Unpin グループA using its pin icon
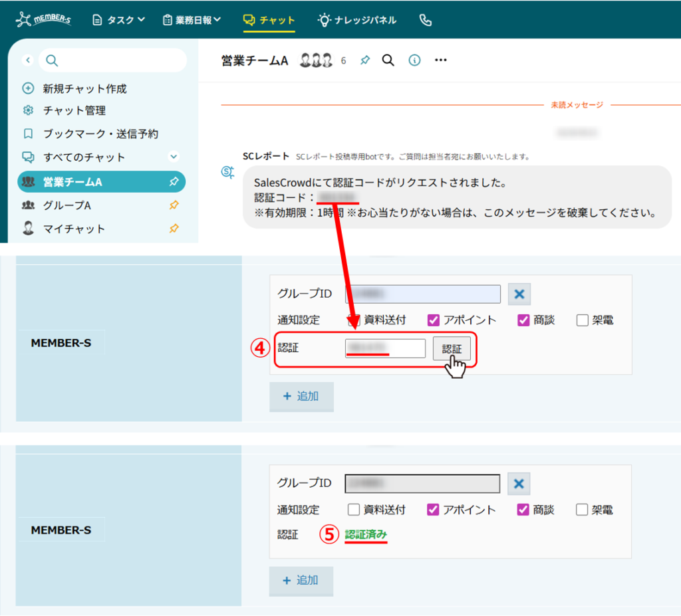681x616 pixels. (174, 205)
